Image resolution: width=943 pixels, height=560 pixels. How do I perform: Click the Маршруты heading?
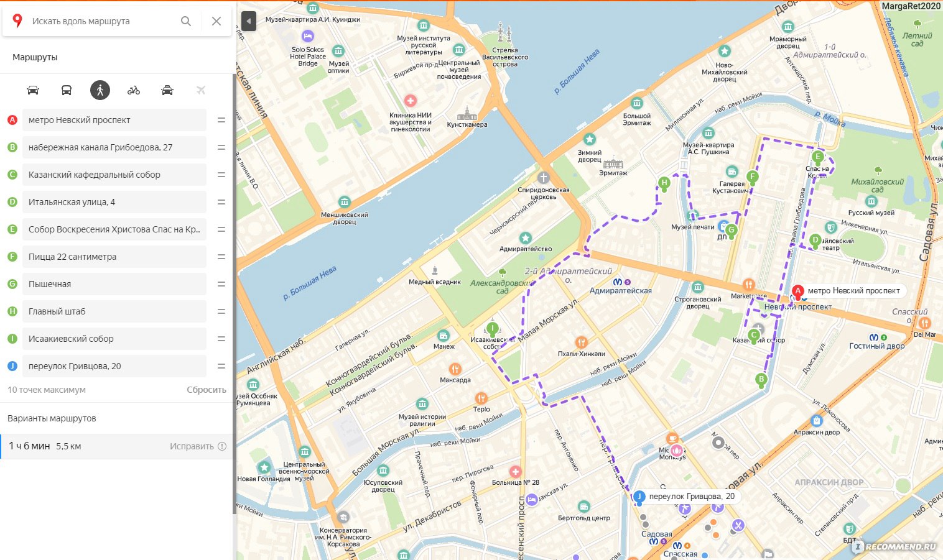35,57
